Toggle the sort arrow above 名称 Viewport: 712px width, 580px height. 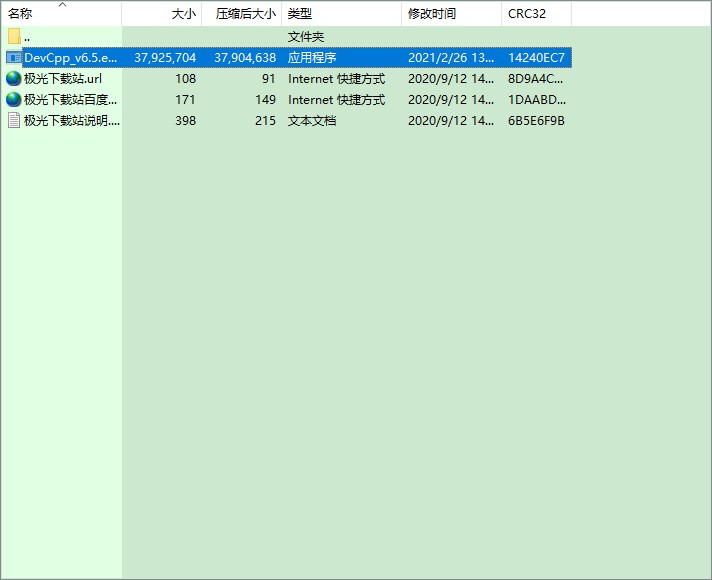coord(63,5)
